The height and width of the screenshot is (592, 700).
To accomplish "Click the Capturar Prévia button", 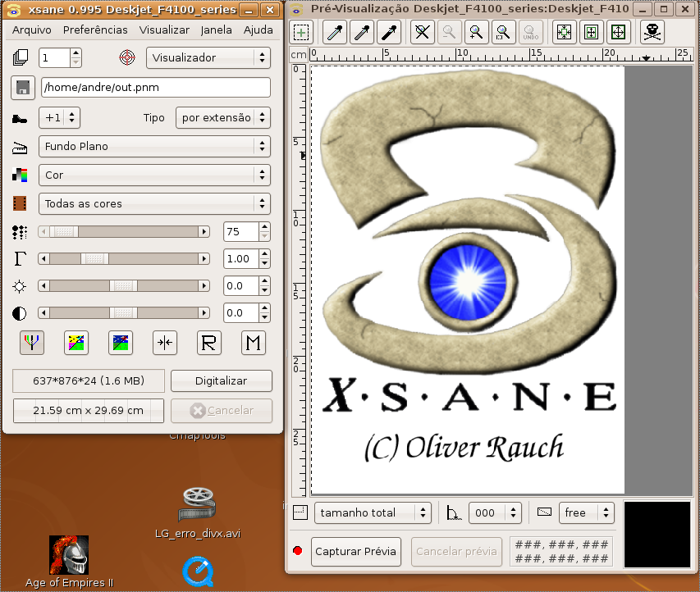I will point(356,551).
